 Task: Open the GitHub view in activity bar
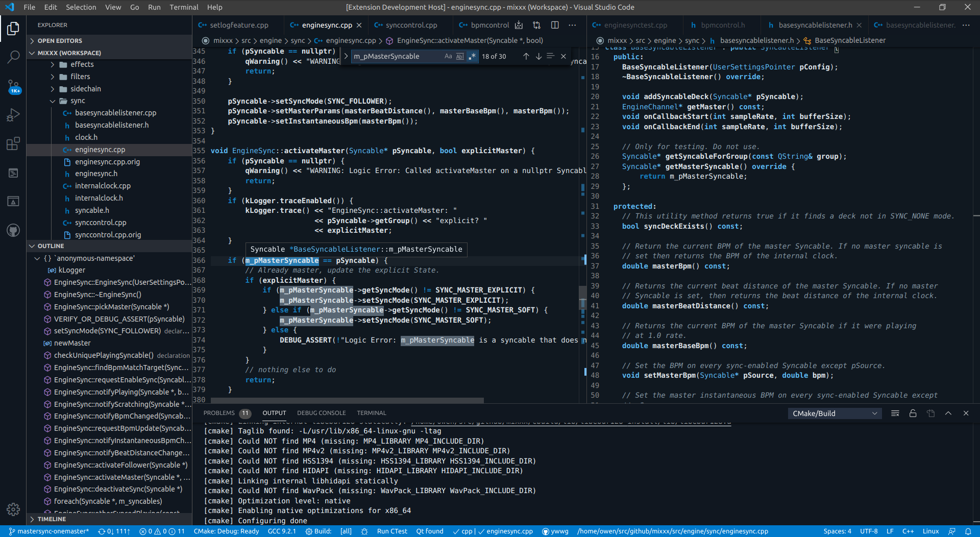(x=13, y=230)
